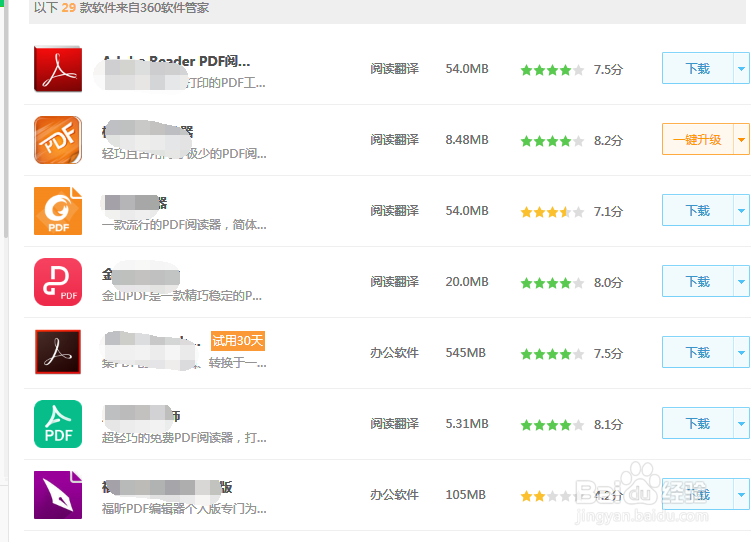Click the star rating next to 8.2分
Viewport: 751px width, 542px height.
[552, 141]
